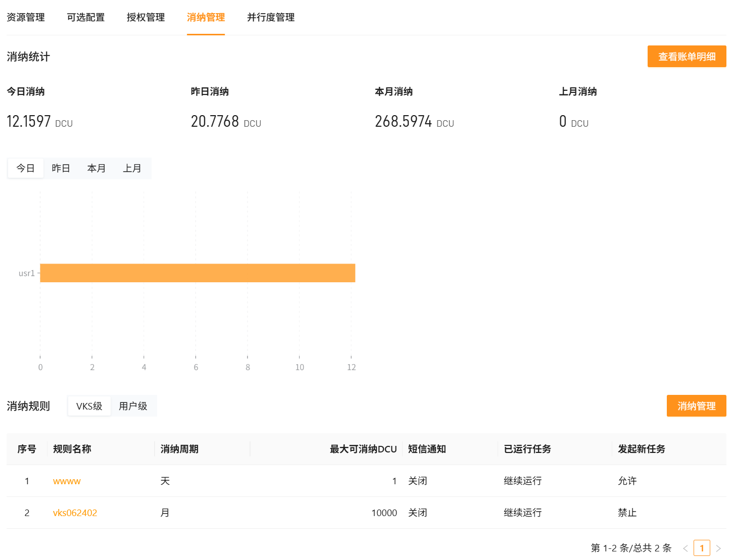The image size is (734, 560).
Task: Select 上月 chart range
Action: point(132,168)
